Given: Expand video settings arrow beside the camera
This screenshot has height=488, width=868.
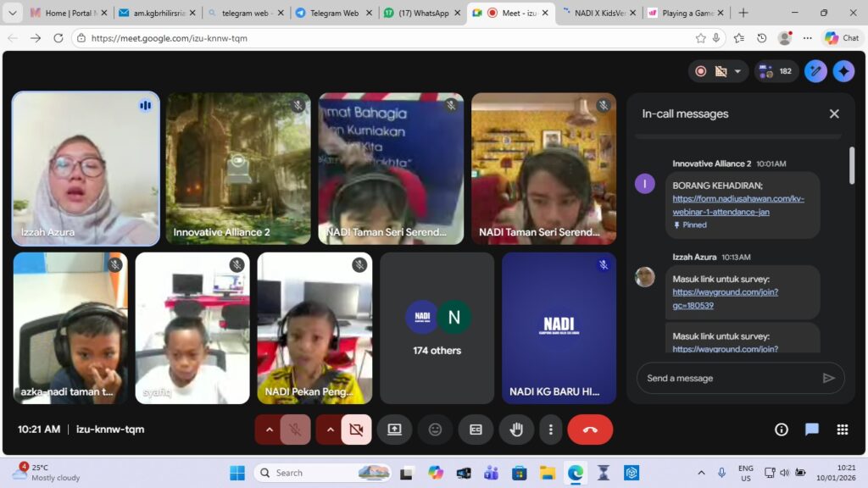Looking at the screenshot, I should tap(331, 430).
